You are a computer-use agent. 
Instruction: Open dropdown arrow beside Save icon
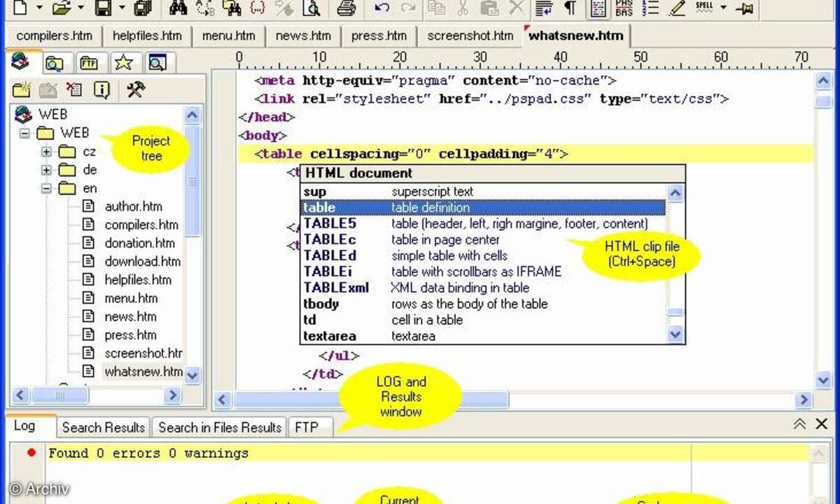(122, 8)
